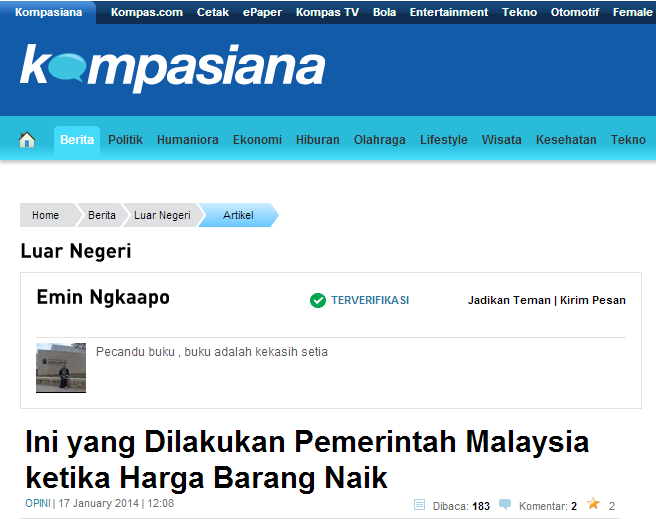Click Kompas.com in the top bar
The height and width of the screenshot is (522, 656).
146,12
